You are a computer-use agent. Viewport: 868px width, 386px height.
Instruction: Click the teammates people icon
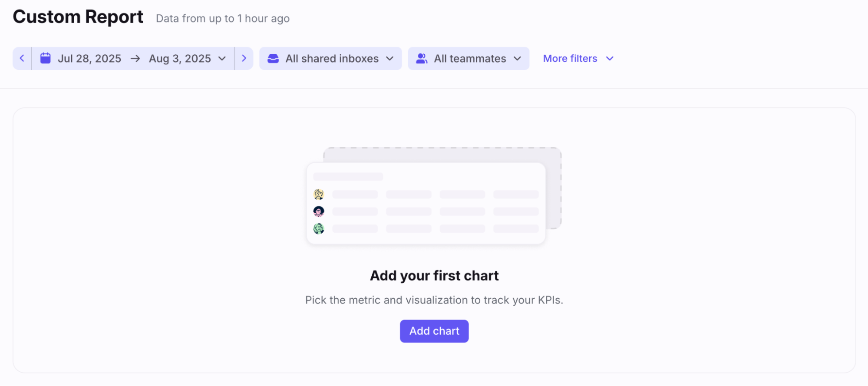click(x=422, y=59)
